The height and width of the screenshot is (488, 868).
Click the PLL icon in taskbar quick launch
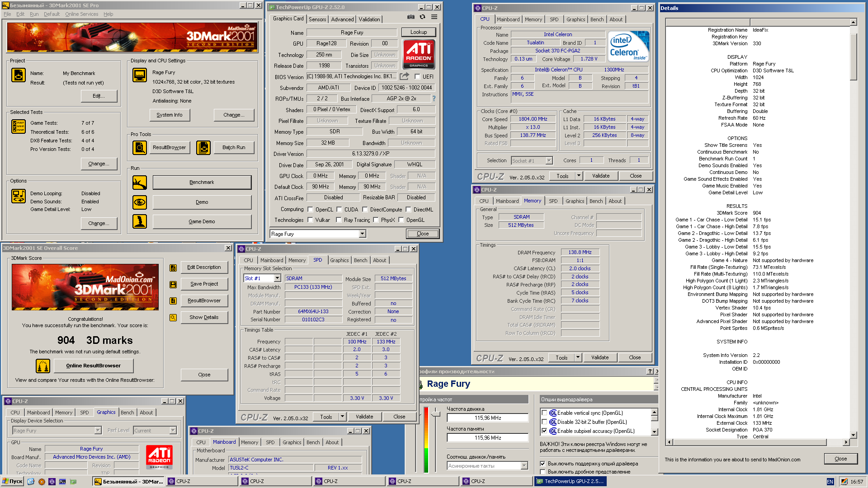click(62, 482)
